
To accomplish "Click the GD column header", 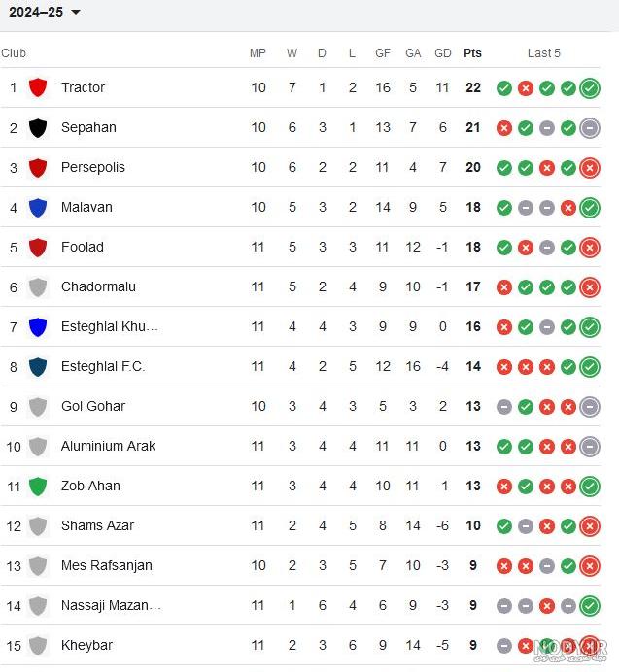I will (443, 53).
